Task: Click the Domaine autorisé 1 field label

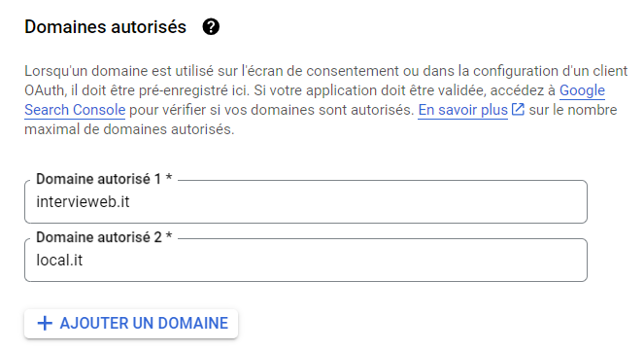Action: 98,179
